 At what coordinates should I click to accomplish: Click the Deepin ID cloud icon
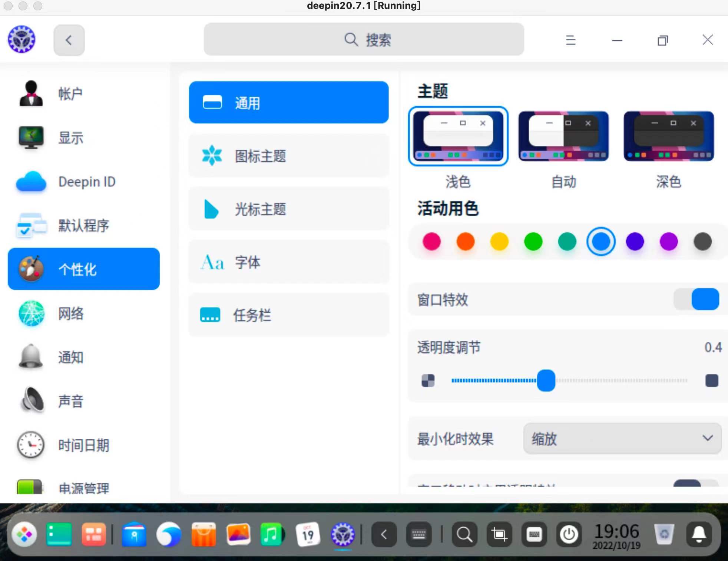(31, 182)
